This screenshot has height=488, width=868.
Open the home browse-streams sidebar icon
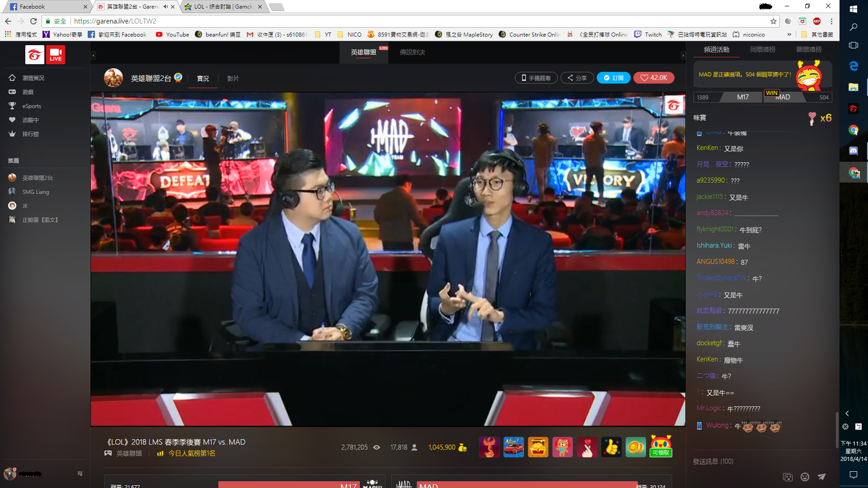pyautogui.click(x=12, y=78)
